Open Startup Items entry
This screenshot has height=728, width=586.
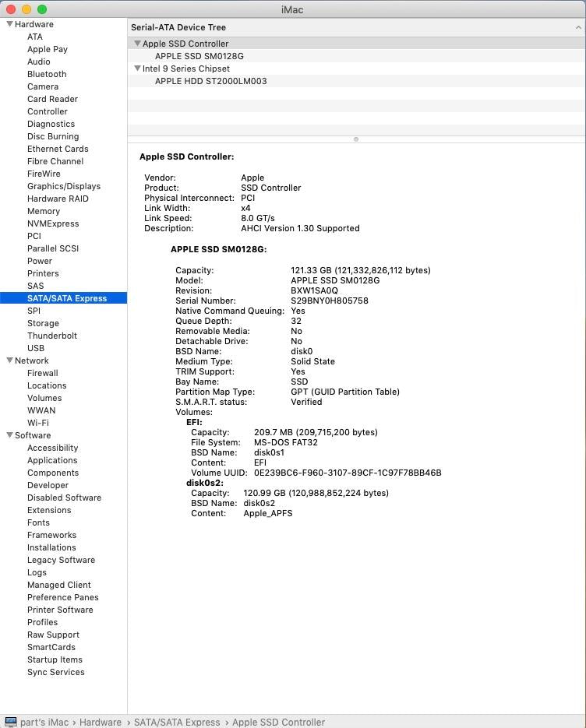(x=55, y=659)
